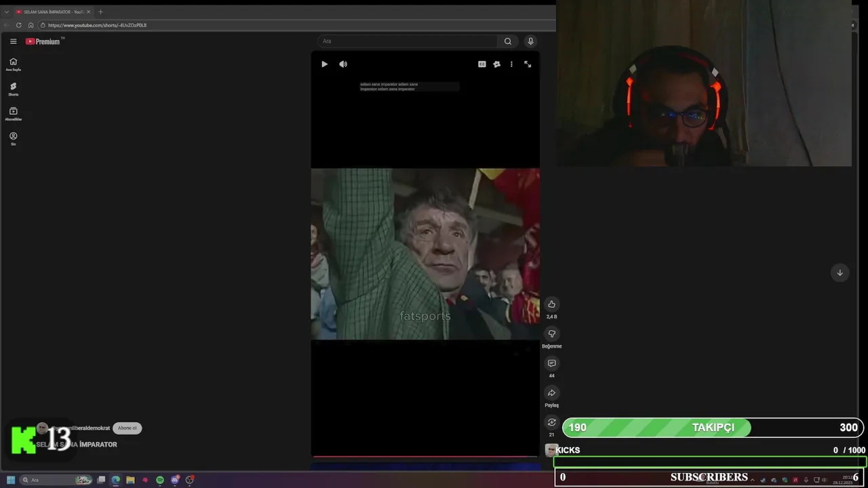This screenshot has width=868, height=488.
Task: Open browser home page button
Action: (x=31, y=25)
